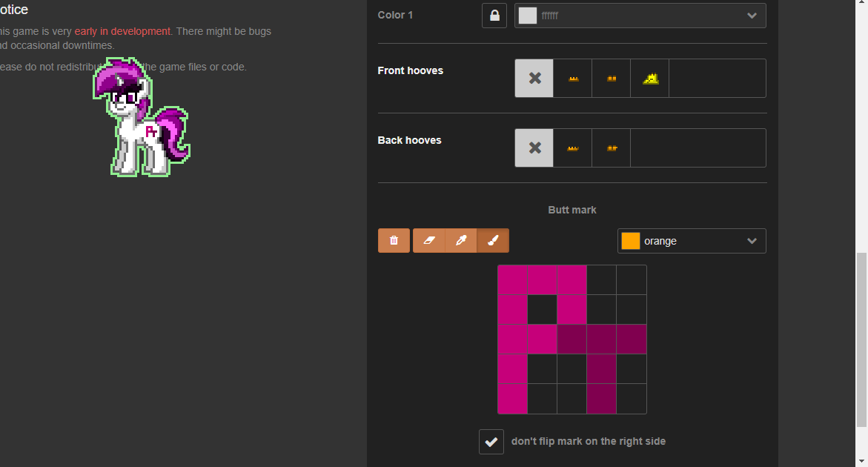The image size is (868, 467).
Task: Paint empty butt mark cell row 4 column 2
Action: [542, 369]
